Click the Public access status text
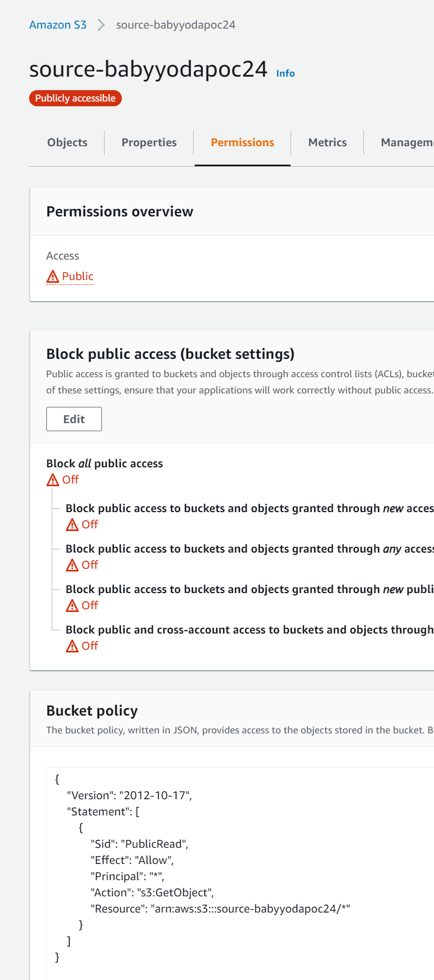 pos(78,276)
